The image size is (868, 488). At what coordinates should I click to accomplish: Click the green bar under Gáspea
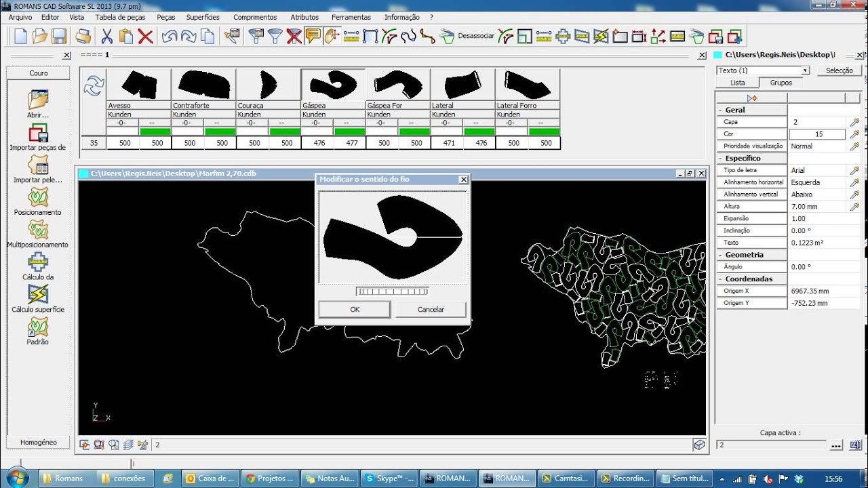coord(350,131)
